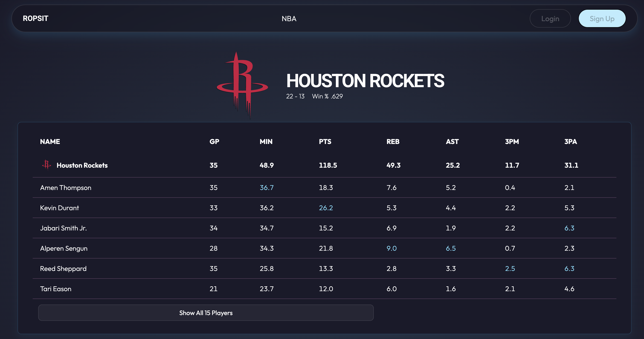
Task: Open Amen Thompson's player row
Action: [x=66, y=188]
